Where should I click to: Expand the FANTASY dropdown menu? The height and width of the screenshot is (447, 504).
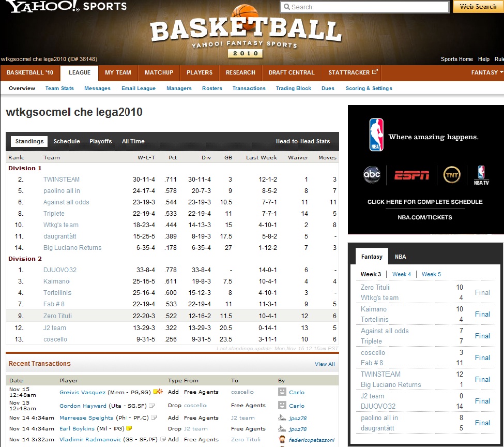coord(486,73)
